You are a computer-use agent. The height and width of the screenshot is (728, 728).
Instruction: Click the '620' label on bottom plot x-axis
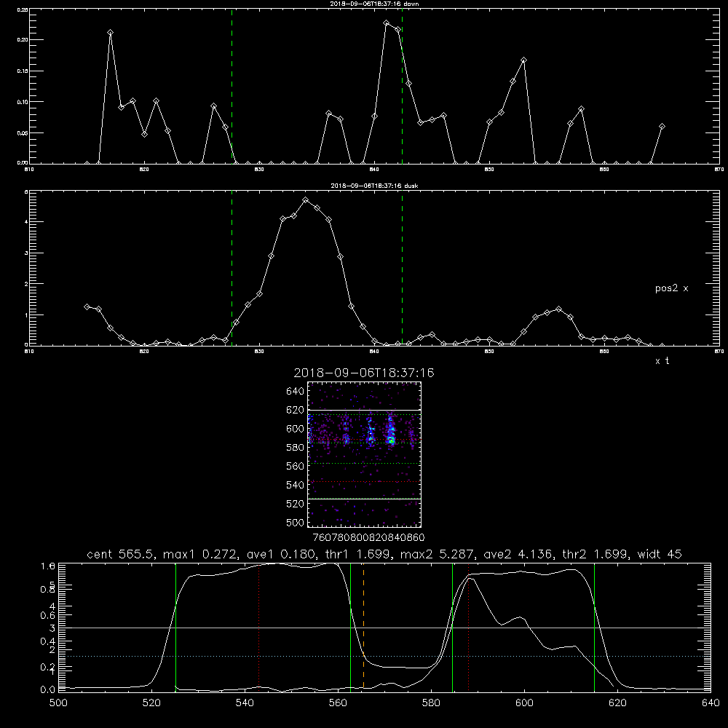[x=617, y=703]
